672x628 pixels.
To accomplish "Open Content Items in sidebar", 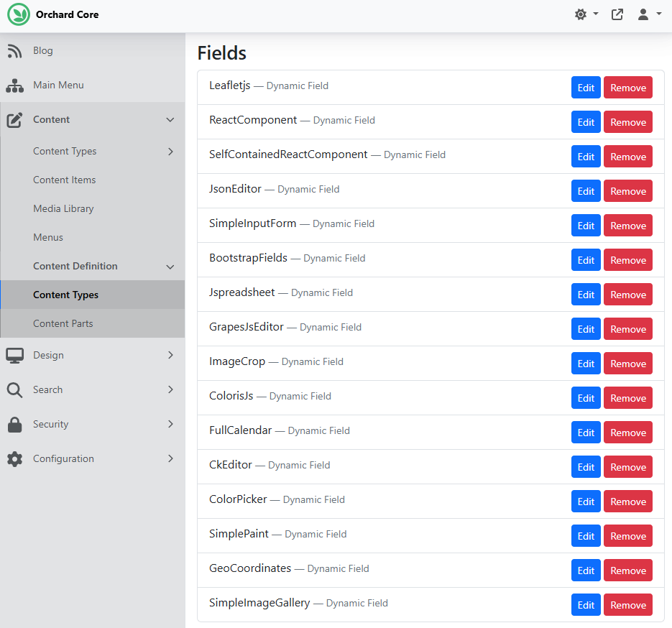I will pyautogui.click(x=65, y=180).
